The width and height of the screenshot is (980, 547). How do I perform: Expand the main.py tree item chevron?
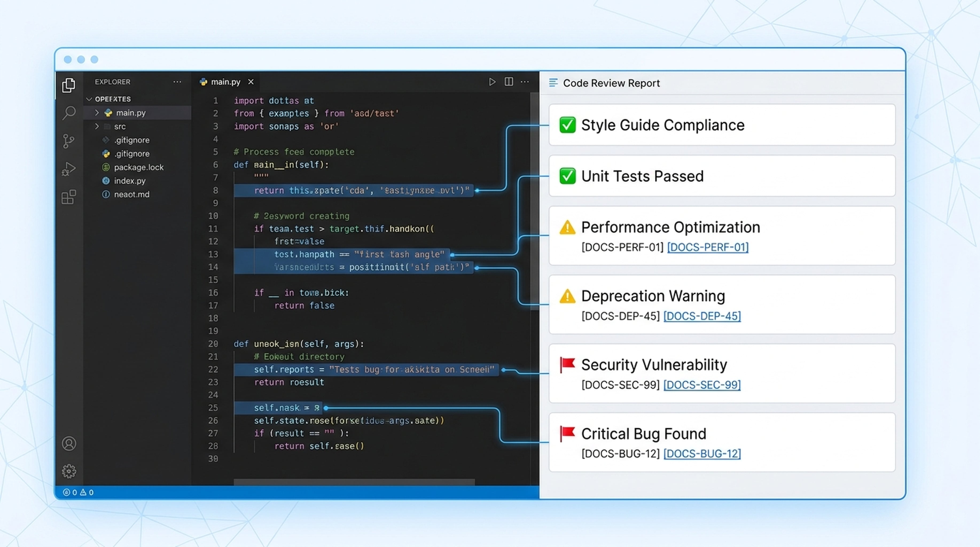(x=97, y=113)
